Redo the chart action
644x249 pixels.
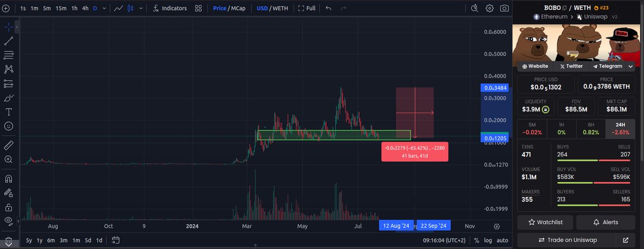coord(343,8)
